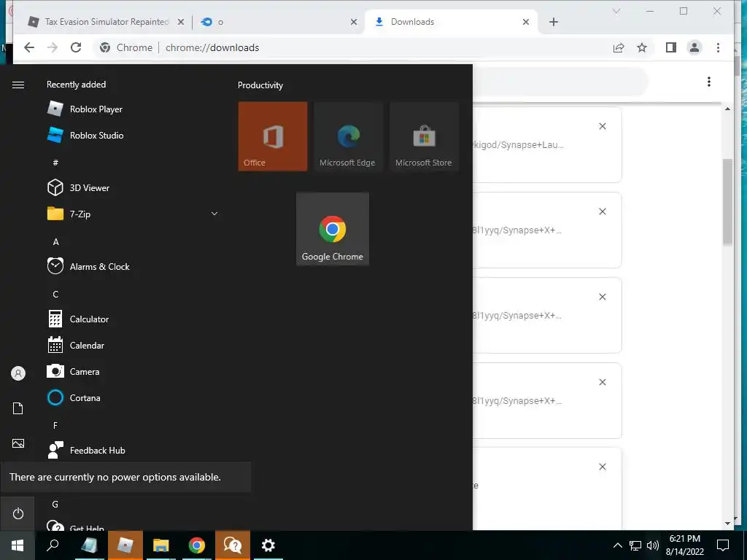Expand the Start menu hamburger
This screenshot has height=560, width=747.
pos(18,85)
